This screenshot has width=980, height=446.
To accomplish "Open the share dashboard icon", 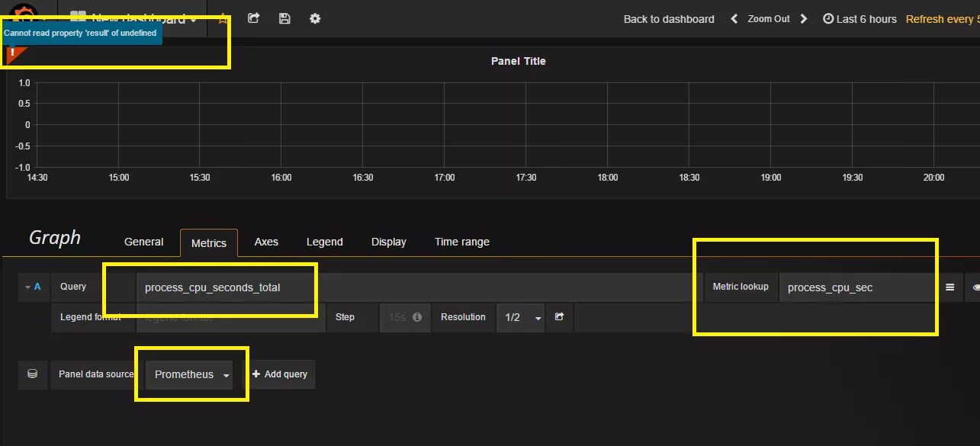I will (253, 18).
